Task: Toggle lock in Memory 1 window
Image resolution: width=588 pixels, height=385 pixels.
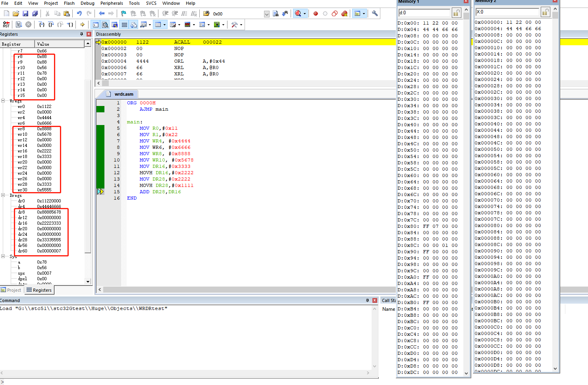Action: [456, 13]
